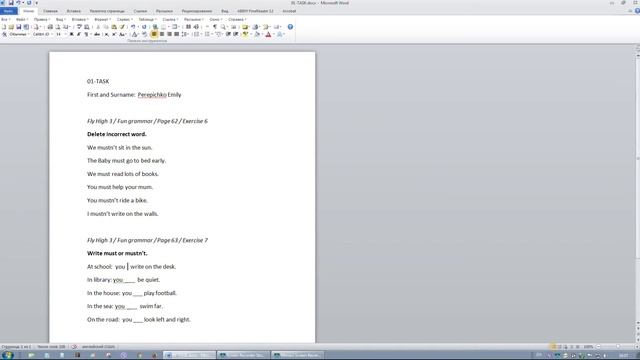Viewport: 640px width, 360px height.
Task: Click Change Case Aa icon
Action: click(122, 34)
